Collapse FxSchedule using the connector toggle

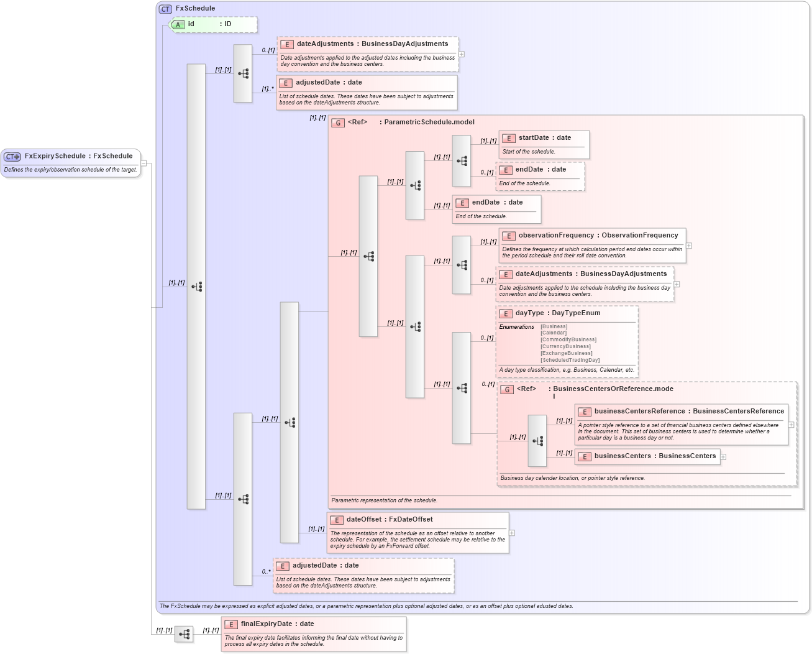144,163
